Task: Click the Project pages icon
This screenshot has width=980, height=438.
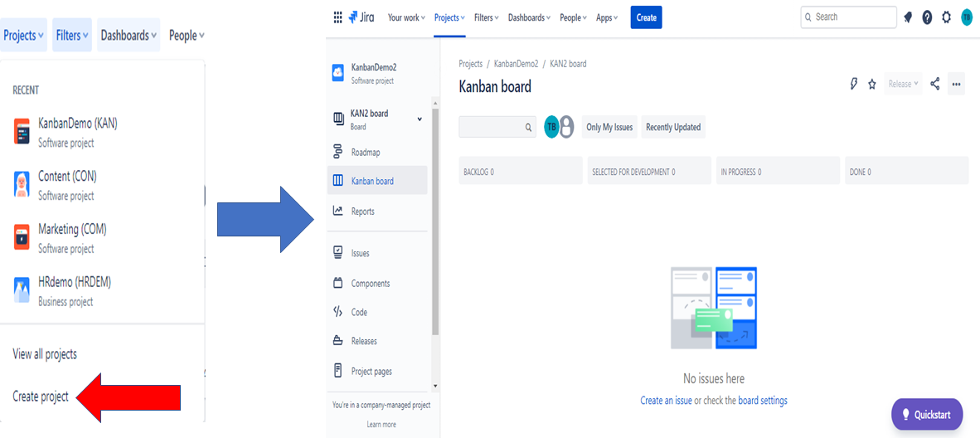Action: coord(338,371)
